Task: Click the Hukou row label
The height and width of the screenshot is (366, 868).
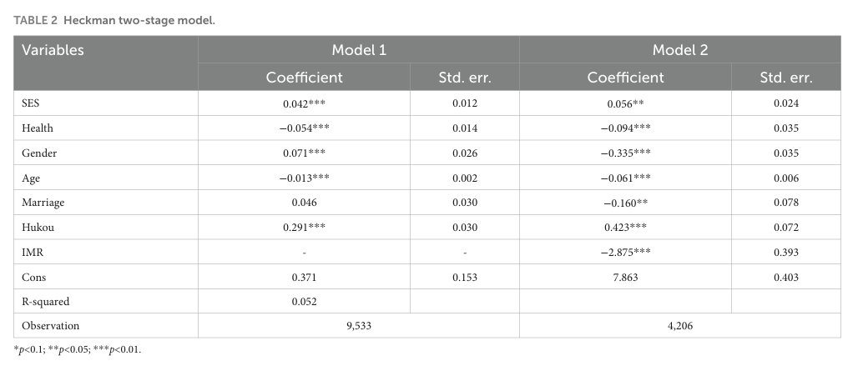Action: pos(38,228)
